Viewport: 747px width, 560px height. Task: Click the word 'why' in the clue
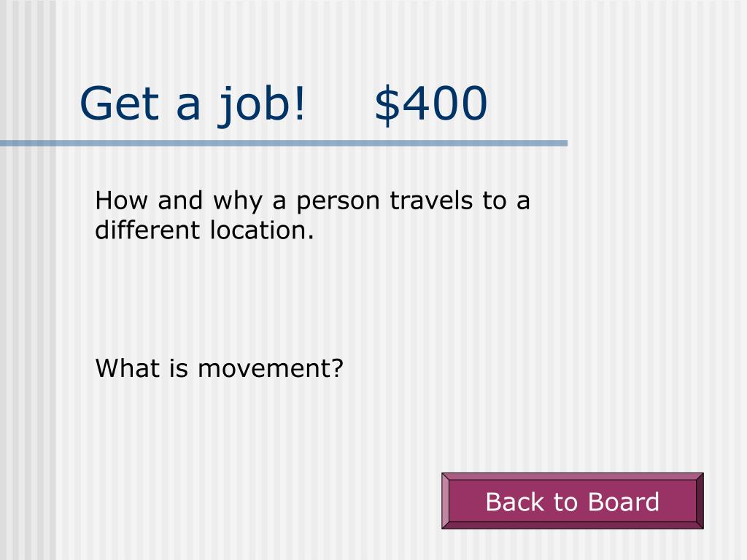pos(237,202)
